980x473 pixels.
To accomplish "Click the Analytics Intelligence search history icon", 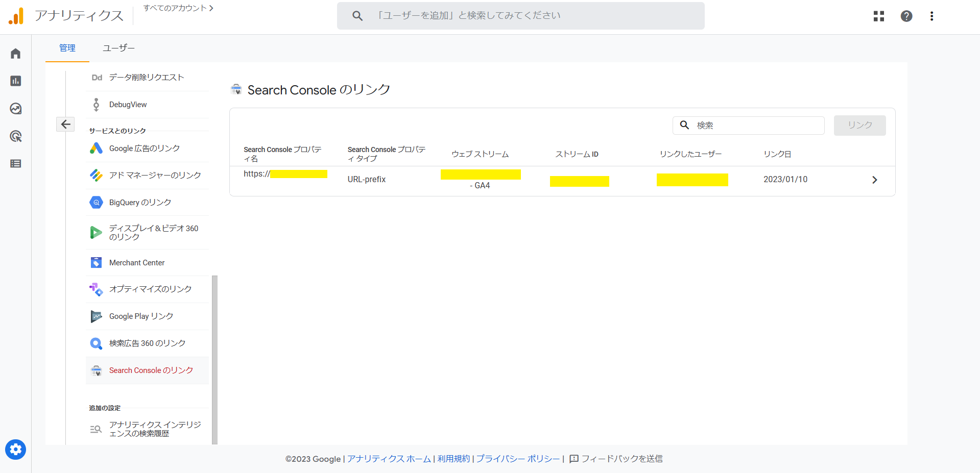I will (x=96, y=429).
